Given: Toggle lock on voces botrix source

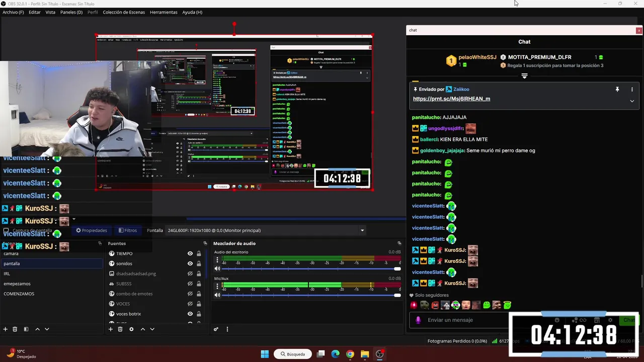Looking at the screenshot, I should (199, 314).
